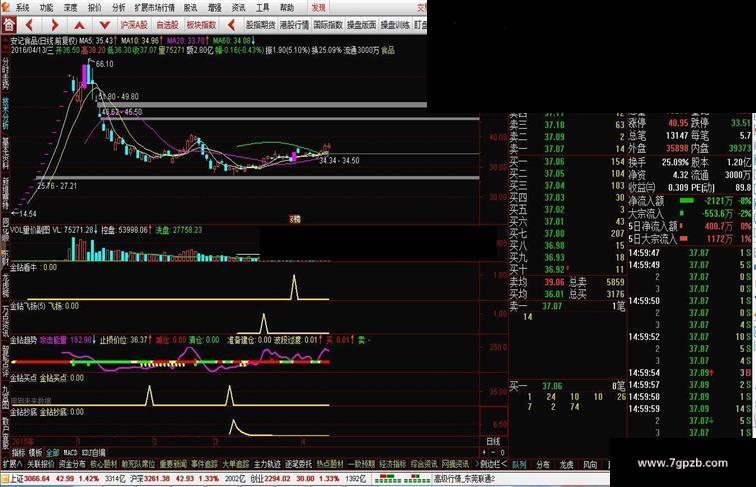Open the 大单追踪 bottom tab
Viewport: 756px width, 487px height.
tap(236, 464)
